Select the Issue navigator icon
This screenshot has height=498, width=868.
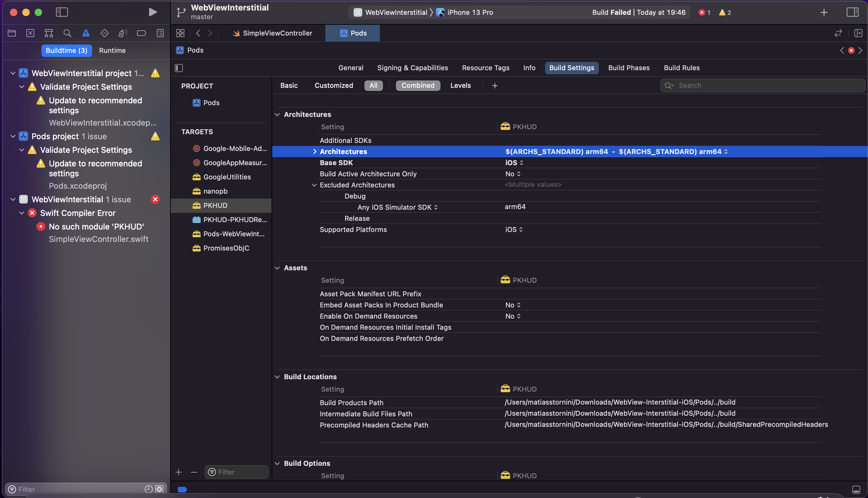tap(86, 33)
